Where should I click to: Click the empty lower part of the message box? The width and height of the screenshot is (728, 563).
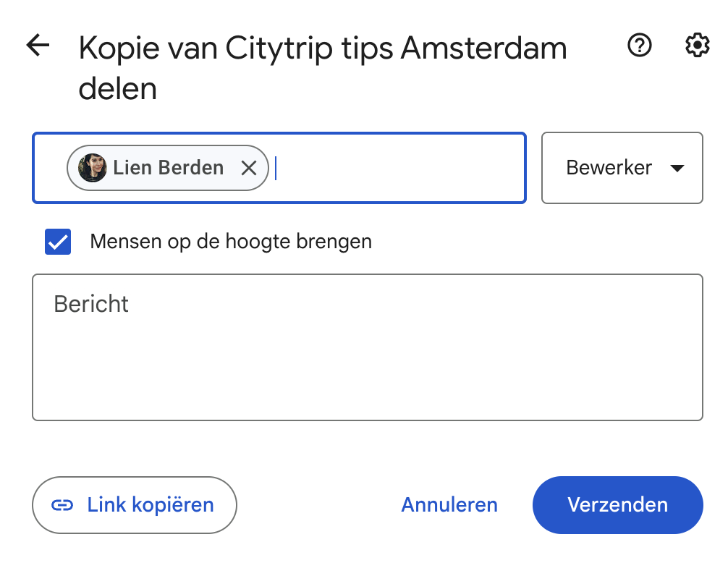pos(368,381)
